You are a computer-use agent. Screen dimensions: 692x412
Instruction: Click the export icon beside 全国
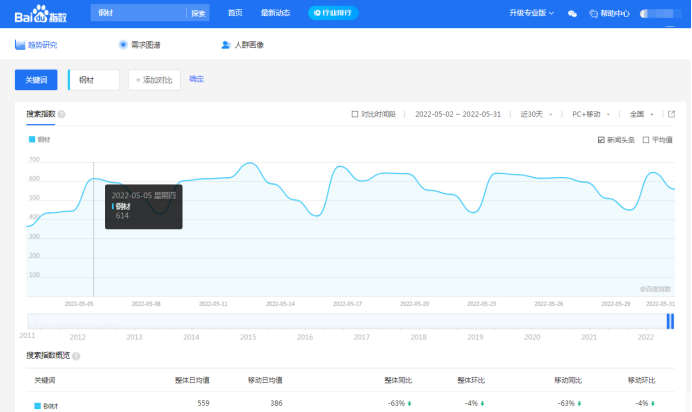(671, 114)
